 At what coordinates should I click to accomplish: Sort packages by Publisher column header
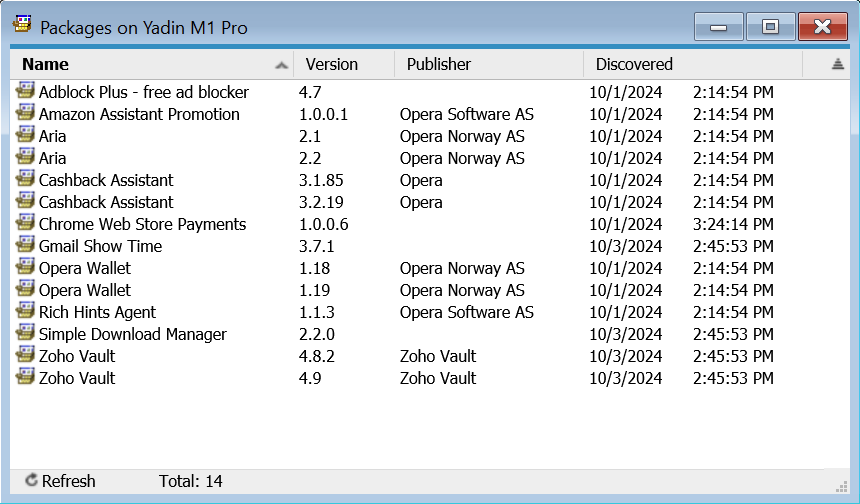tap(489, 65)
